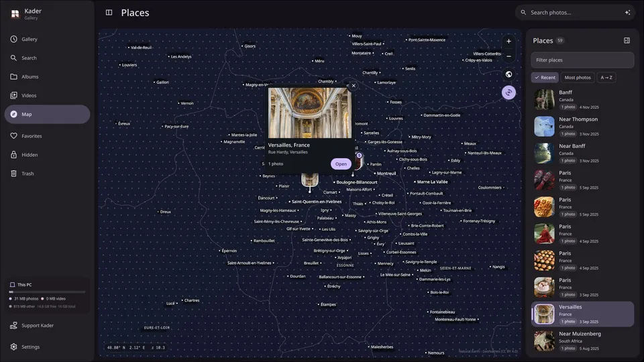Zoom in the map with plus button

508,41
